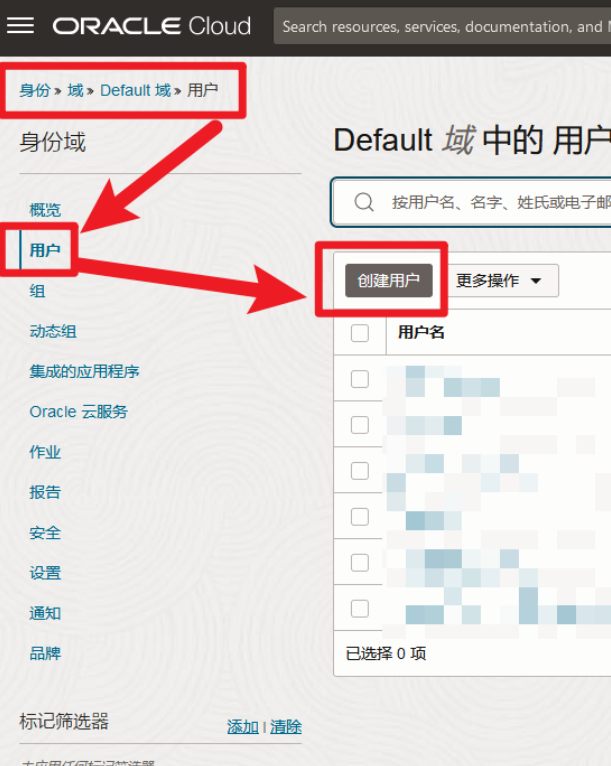This screenshot has width=611, height=766.
Task: Open 集成的应用程序 in sidebar
Action: 84,371
